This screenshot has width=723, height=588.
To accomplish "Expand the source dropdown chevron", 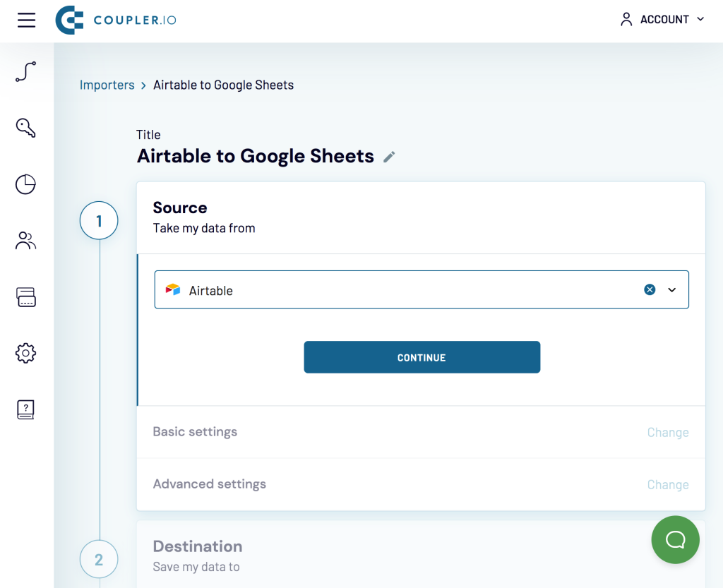I will 672,290.
